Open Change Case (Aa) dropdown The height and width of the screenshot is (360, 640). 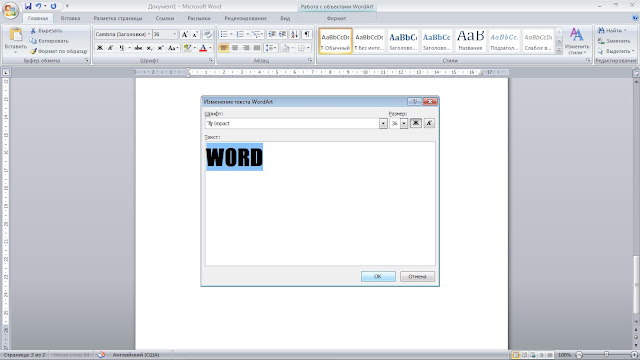[173, 48]
